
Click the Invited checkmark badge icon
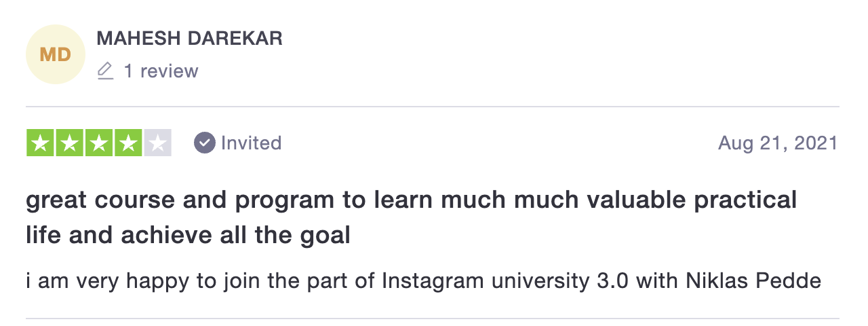(204, 143)
